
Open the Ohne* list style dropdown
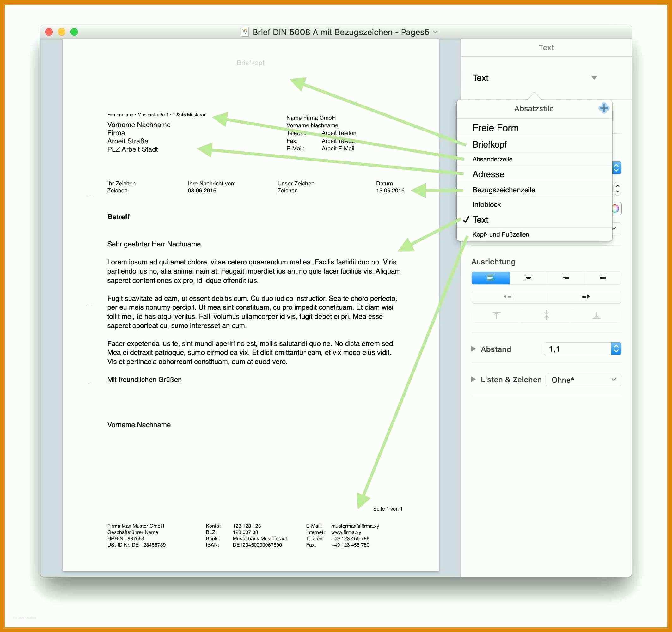(x=583, y=380)
